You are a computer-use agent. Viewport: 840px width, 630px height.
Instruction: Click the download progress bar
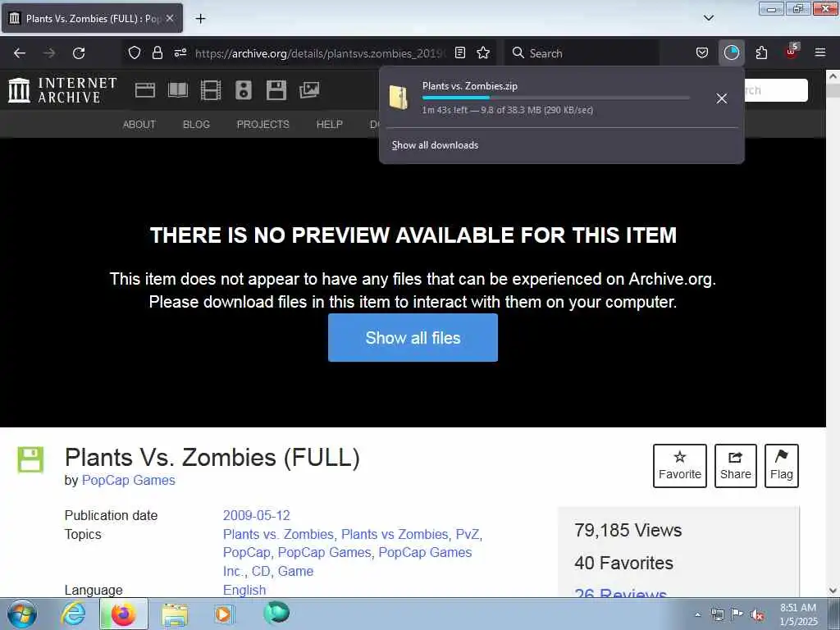coord(555,98)
